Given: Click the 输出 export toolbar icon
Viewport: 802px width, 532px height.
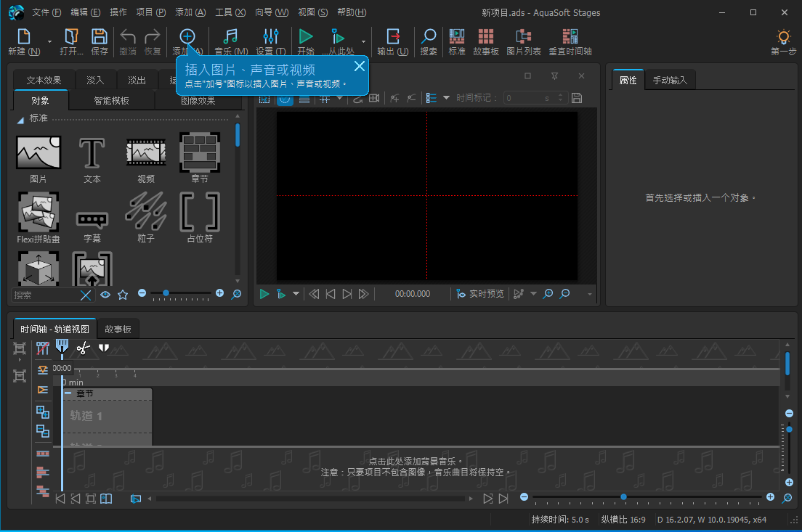Looking at the screenshot, I should [x=392, y=41].
